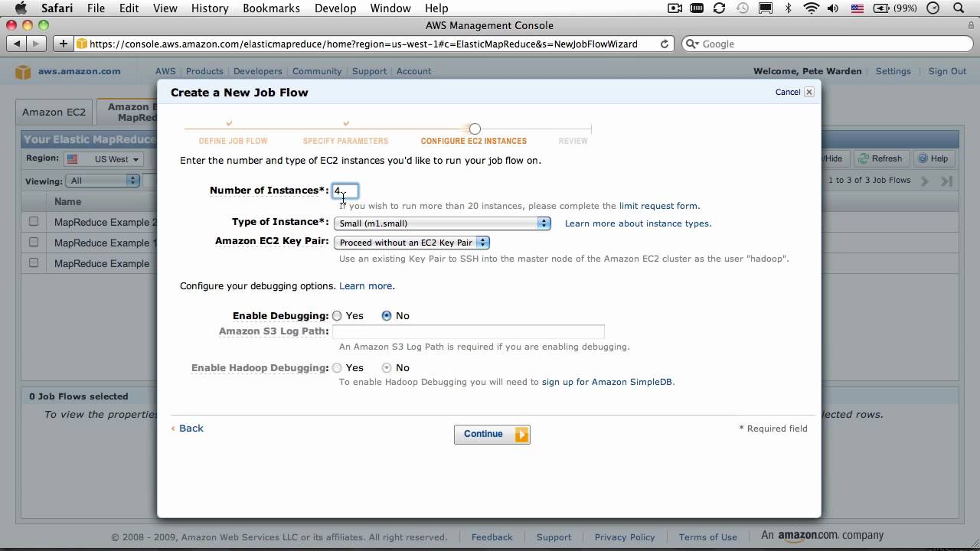Reload the page with the refresh icon

click(665, 44)
